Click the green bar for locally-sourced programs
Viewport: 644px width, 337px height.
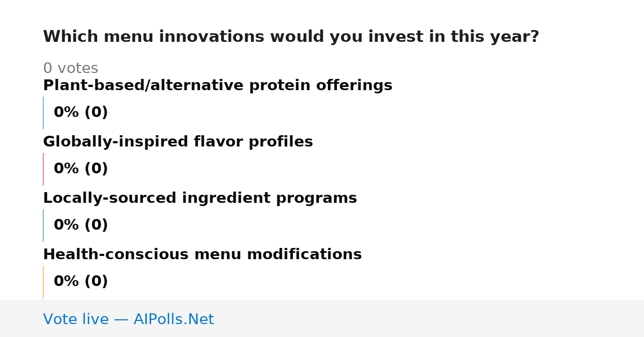coord(43,225)
